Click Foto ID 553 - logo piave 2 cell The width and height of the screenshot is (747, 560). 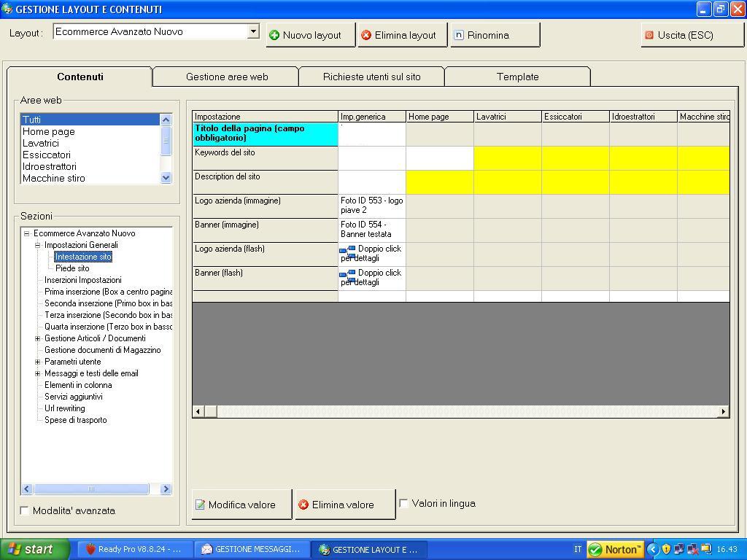371,206
